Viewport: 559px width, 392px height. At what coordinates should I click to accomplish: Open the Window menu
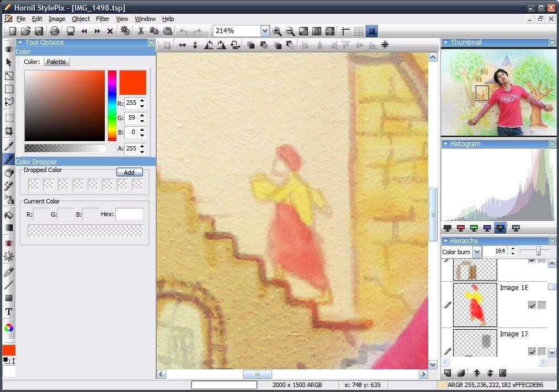[x=145, y=19]
